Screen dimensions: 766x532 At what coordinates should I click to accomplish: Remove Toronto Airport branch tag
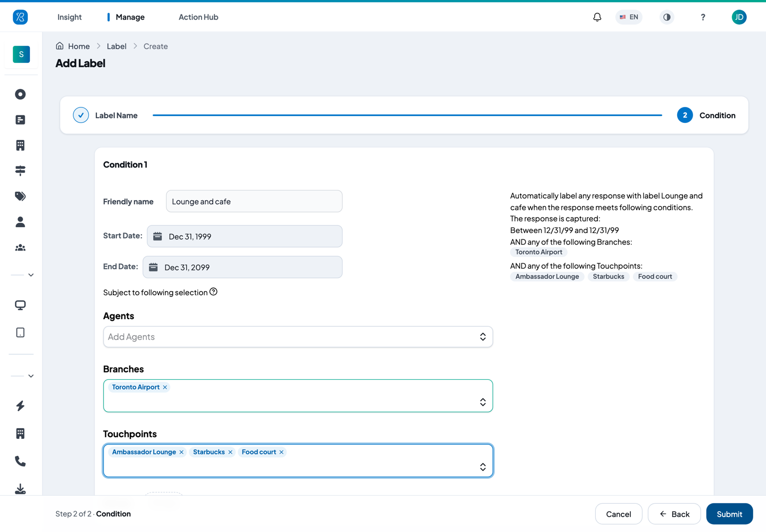[165, 387]
